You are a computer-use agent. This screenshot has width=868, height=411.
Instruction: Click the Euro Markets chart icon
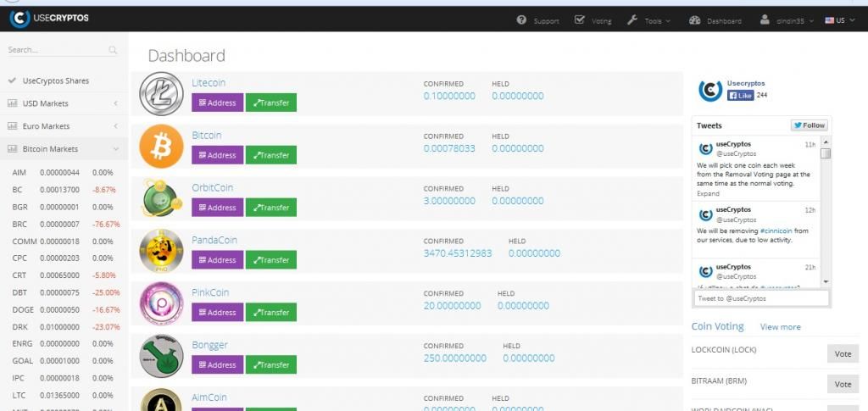pyautogui.click(x=12, y=126)
